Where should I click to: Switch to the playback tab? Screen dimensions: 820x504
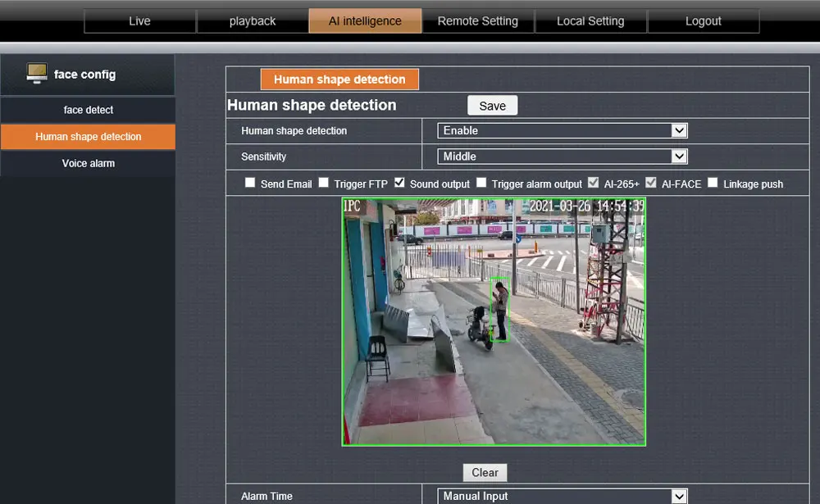(252, 21)
